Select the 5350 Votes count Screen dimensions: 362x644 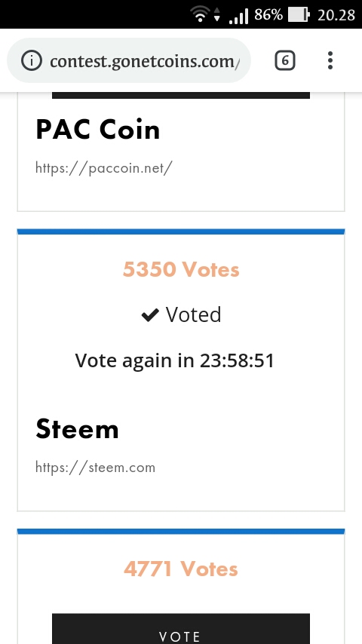click(x=181, y=269)
